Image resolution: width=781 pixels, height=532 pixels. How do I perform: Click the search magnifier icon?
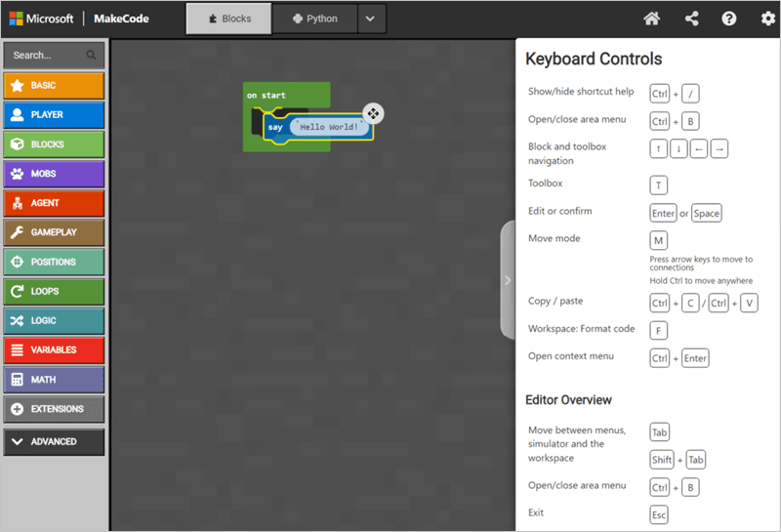(x=91, y=55)
